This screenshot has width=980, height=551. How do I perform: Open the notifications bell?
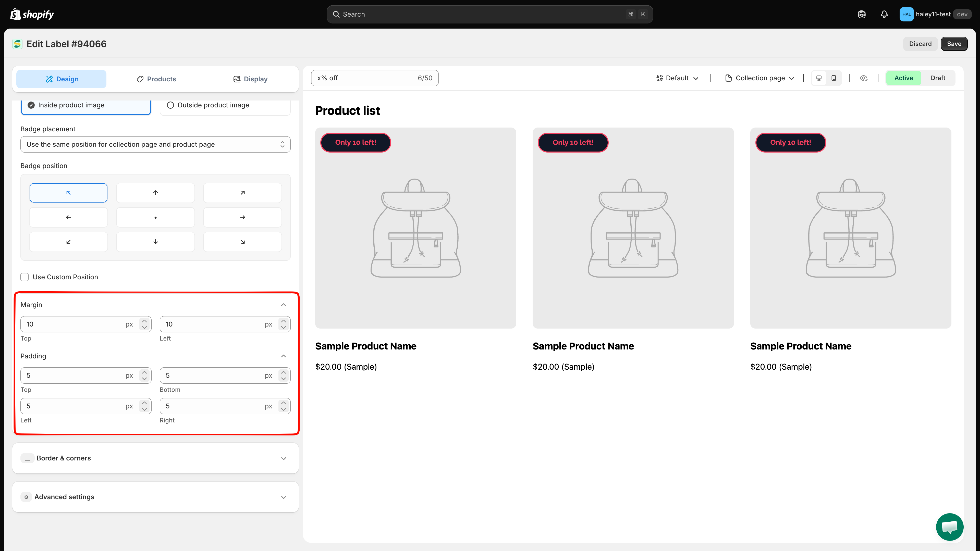pyautogui.click(x=884, y=14)
